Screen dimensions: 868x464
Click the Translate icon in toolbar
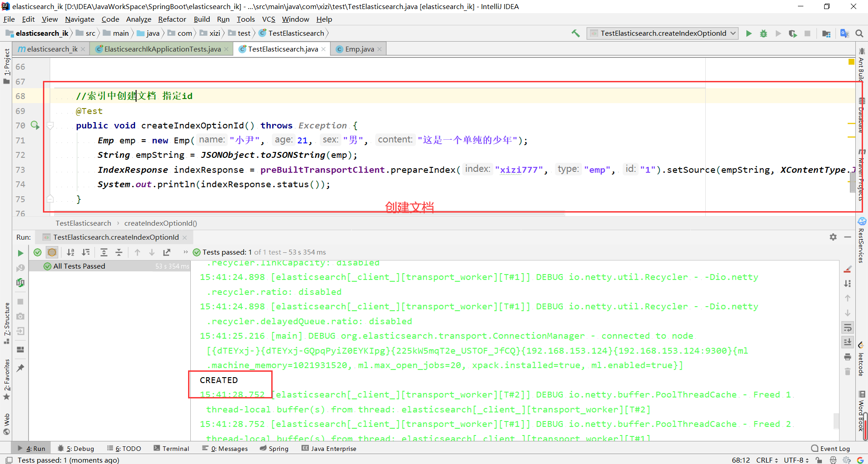point(844,33)
